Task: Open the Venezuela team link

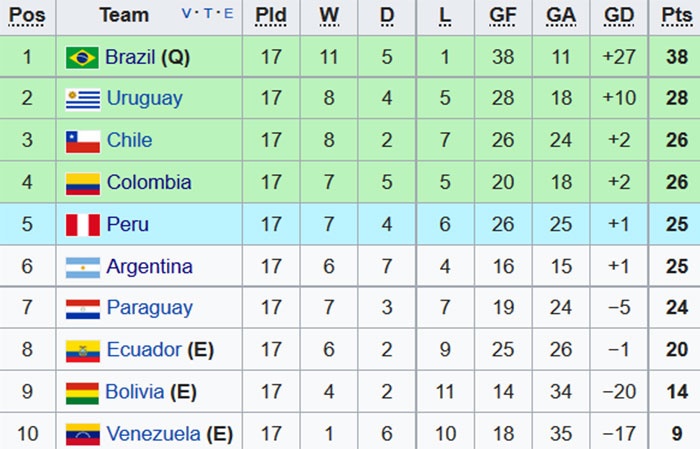Action: (154, 434)
